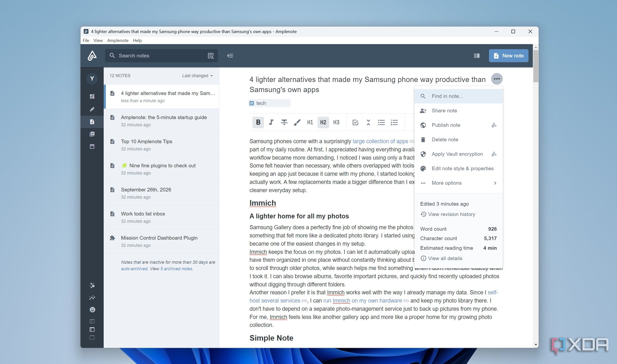Insert a task checkbox from toolbar
The height and width of the screenshot is (364, 617).
[x=355, y=122]
